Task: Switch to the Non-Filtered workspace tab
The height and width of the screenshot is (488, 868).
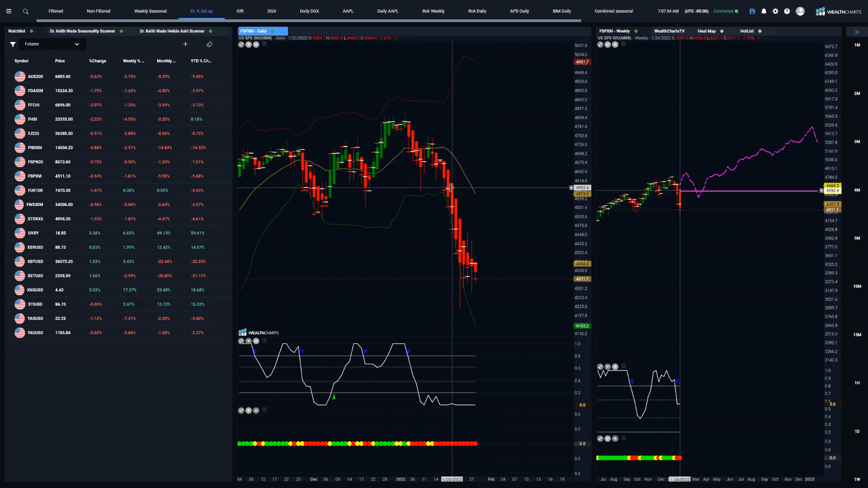Action: 99,11
